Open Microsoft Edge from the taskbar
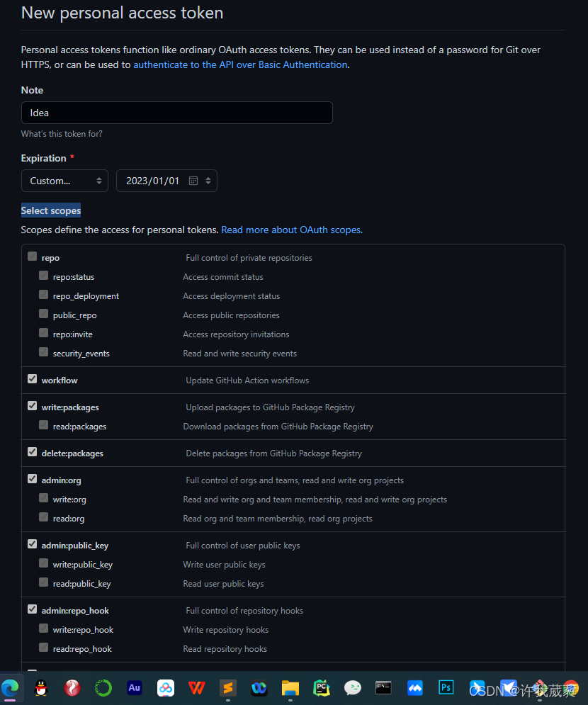The image size is (588, 705). tap(11, 687)
